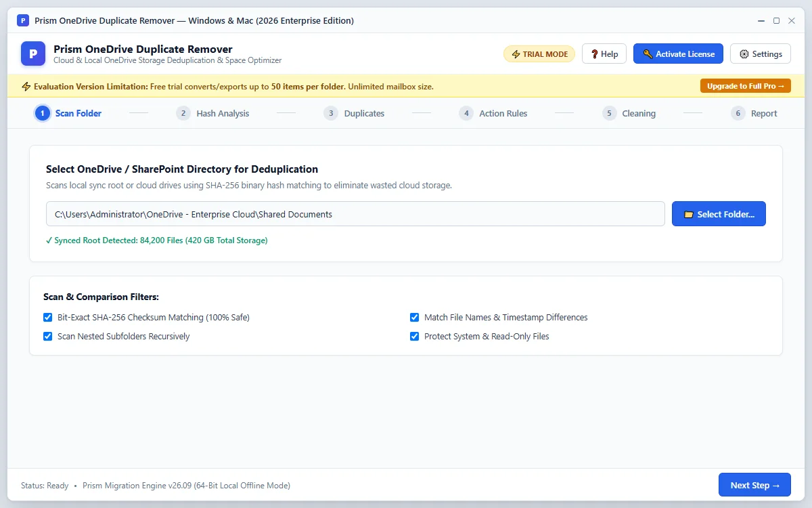Switch to the Hash Analysis step
Screen dimensions: 812x508
coord(212,113)
